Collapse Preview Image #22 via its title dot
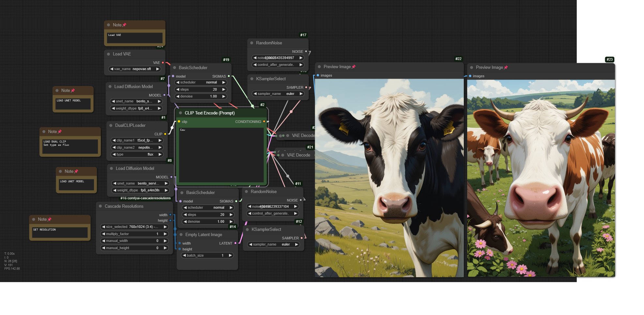This screenshot has width=644, height=315. (x=319, y=67)
